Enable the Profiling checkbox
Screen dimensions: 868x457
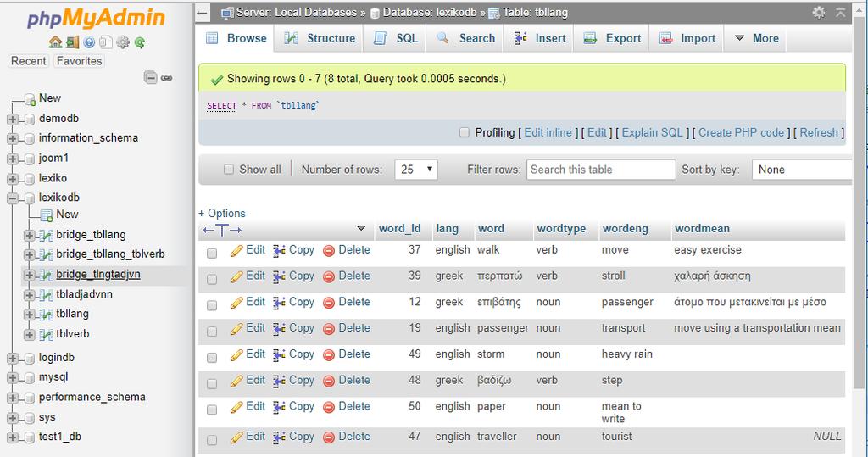click(x=464, y=132)
